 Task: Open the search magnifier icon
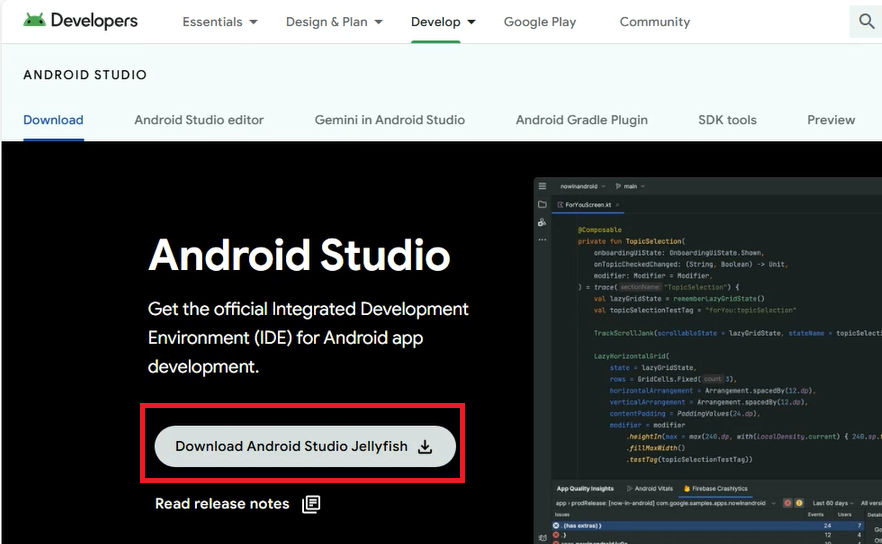click(x=866, y=21)
